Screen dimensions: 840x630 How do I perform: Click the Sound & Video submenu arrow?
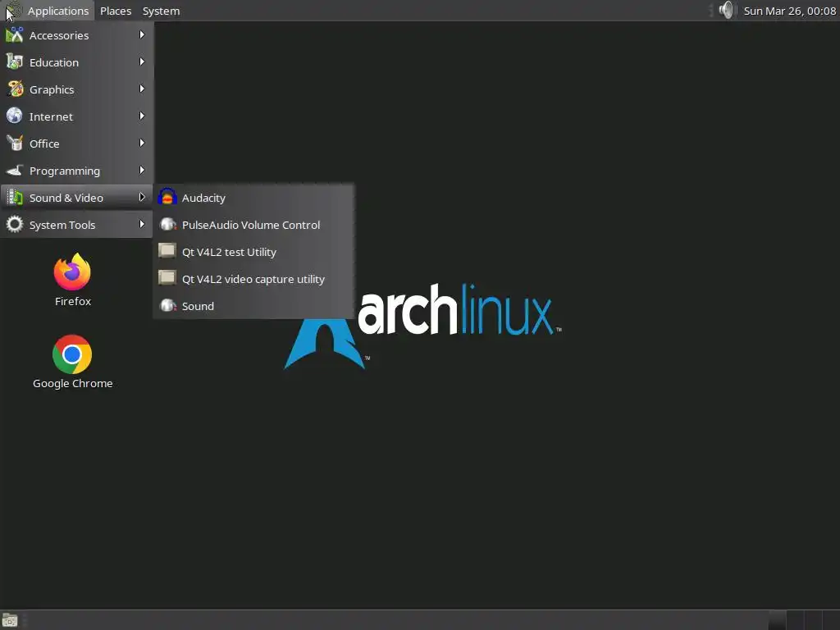coord(142,197)
